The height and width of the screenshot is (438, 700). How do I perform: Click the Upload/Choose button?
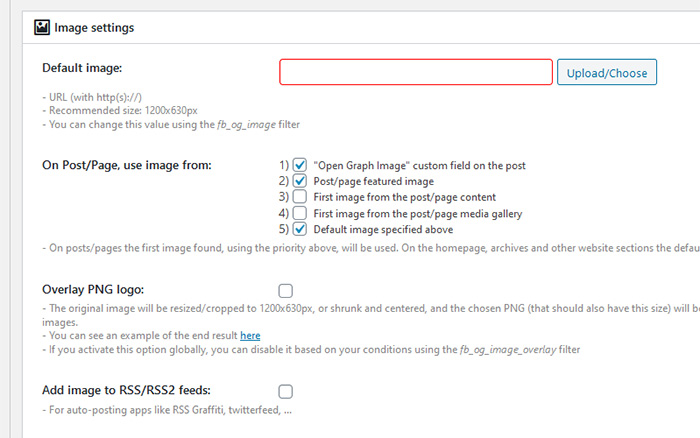point(607,72)
